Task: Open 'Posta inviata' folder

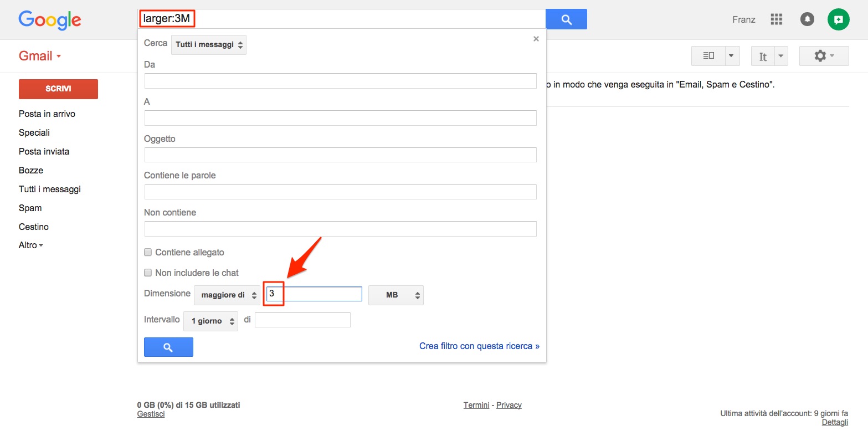Action: (44, 151)
